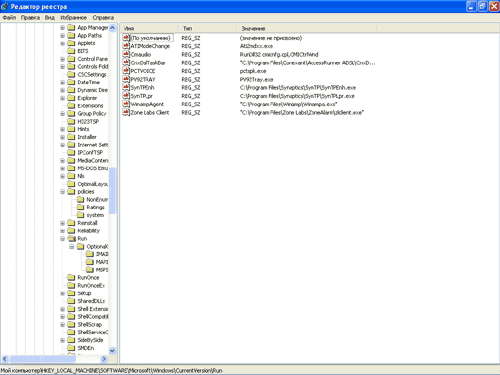
Task: Click the PV92TRAY value icon
Action: (x=126, y=79)
